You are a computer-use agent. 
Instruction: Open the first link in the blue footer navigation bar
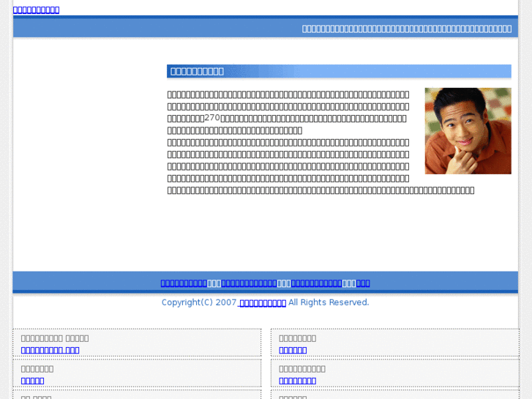184,283
